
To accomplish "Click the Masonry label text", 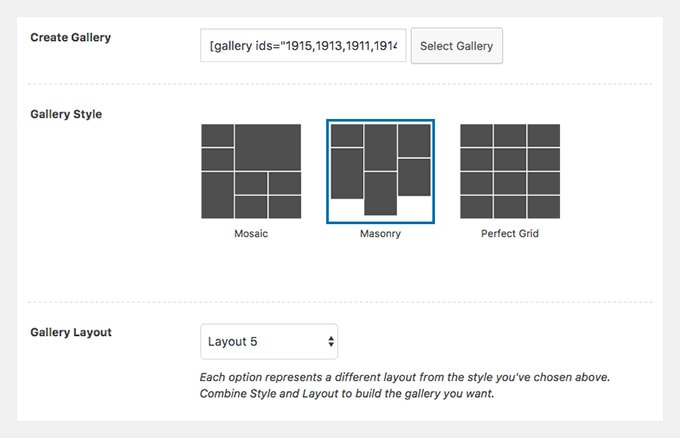I will [x=380, y=234].
